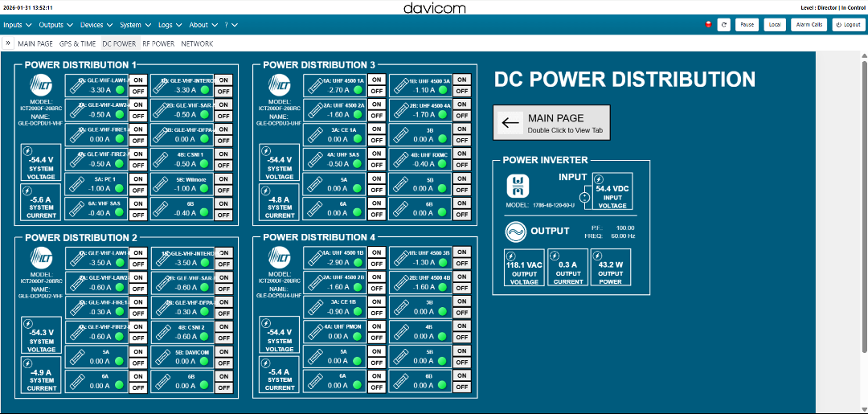Click fuse icon for 4B: CSNI 2
Screen dimensions: 868x414
pyautogui.click(x=162, y=332)
